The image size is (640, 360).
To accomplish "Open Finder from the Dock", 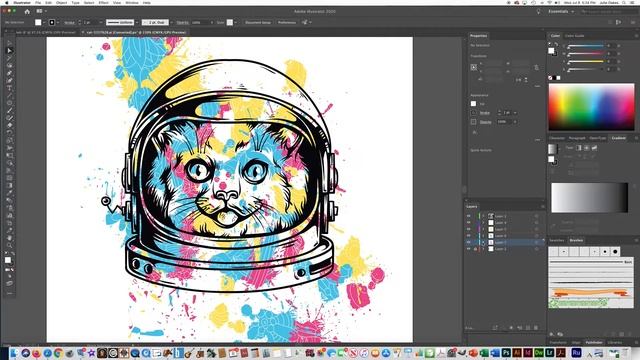I will click(15, 353).
